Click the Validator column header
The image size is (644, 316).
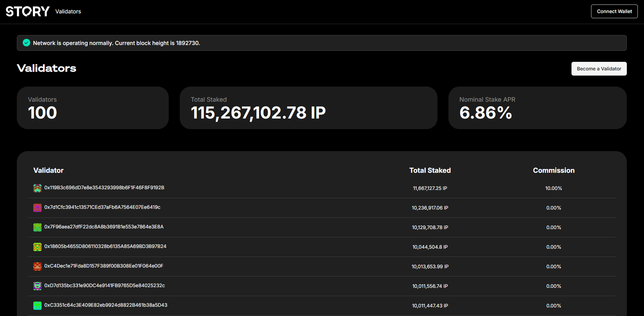point(48,170)
